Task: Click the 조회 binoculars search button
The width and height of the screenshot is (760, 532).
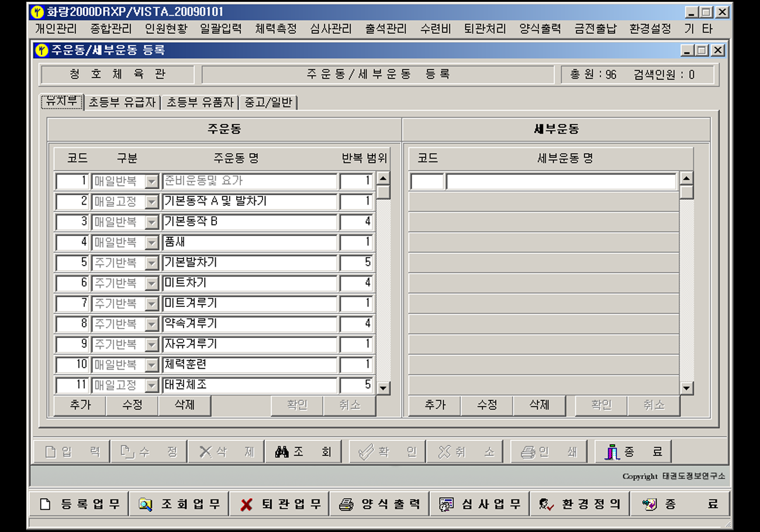Action: click(303, 452)
